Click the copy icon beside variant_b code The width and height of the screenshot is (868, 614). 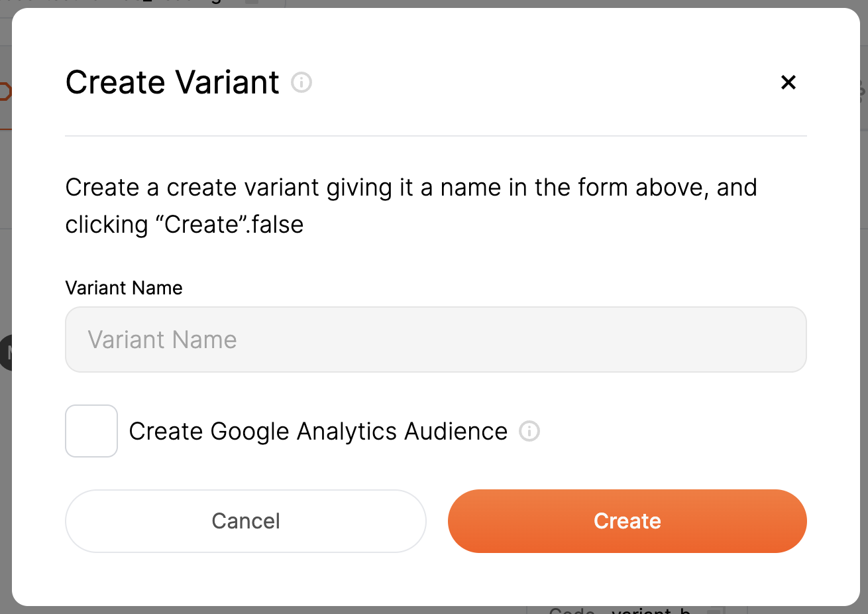click(714, 611)
